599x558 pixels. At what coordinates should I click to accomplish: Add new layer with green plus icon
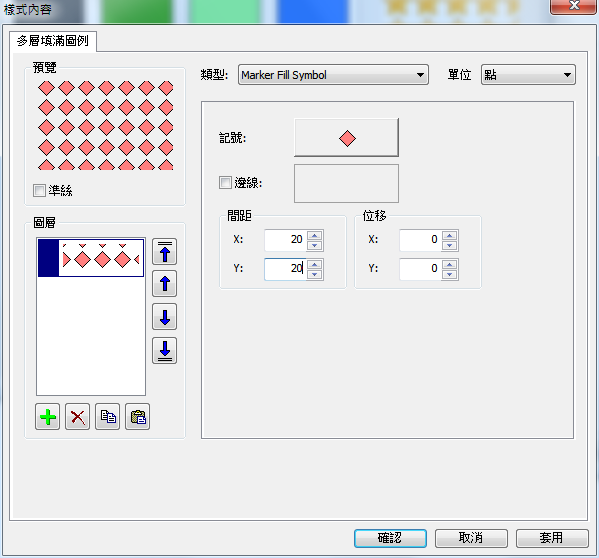click(47, 417)
